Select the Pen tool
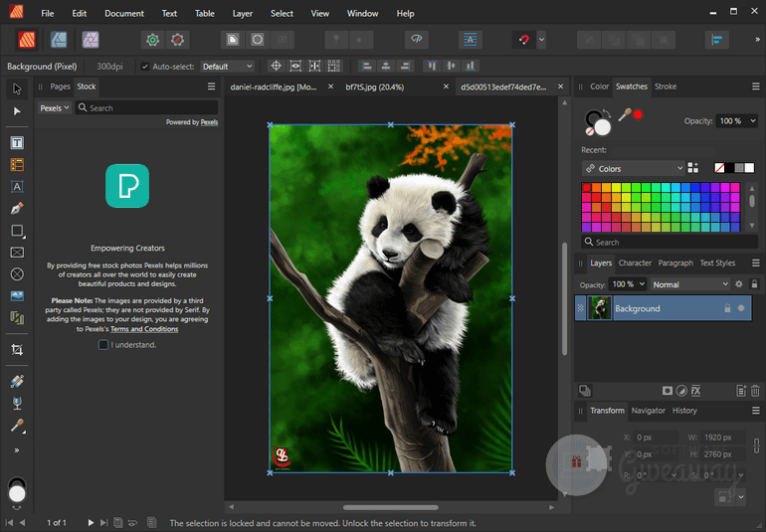 [x=17, y=209]
